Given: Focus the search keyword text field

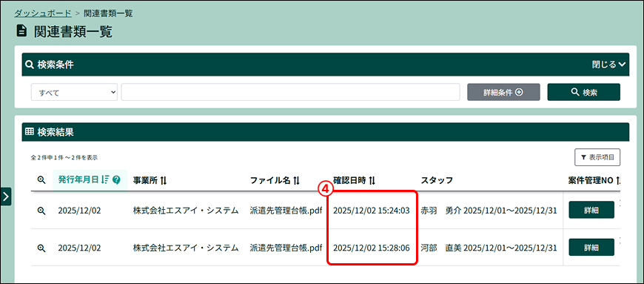Looking at the screenshot, I should point(290,92).
